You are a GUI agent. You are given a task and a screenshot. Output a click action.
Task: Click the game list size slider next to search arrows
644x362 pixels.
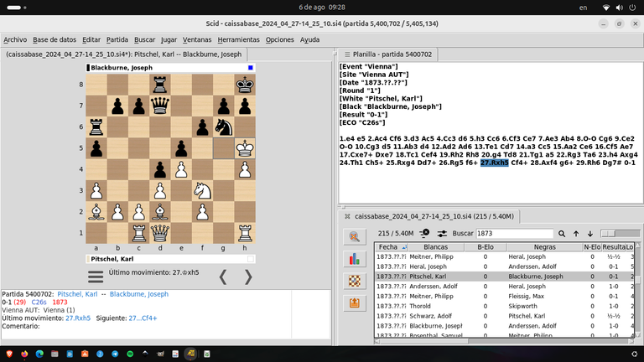tap(620, 234)
